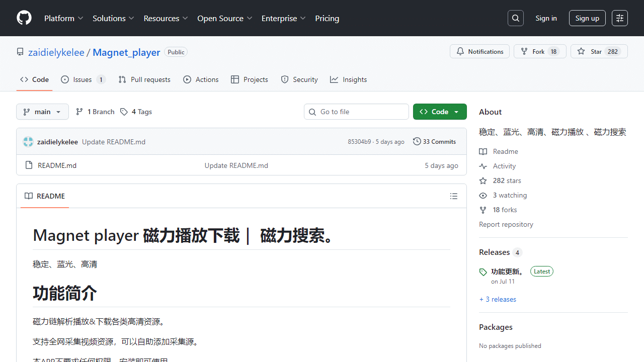
Task: Click the eye icon beside 3 watching
Action: point(483,195)
